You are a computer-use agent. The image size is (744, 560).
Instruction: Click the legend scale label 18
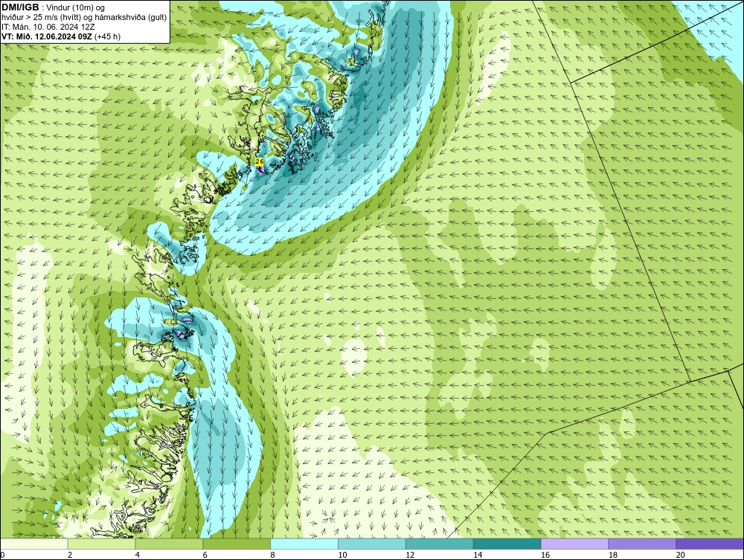coord(612,555)
